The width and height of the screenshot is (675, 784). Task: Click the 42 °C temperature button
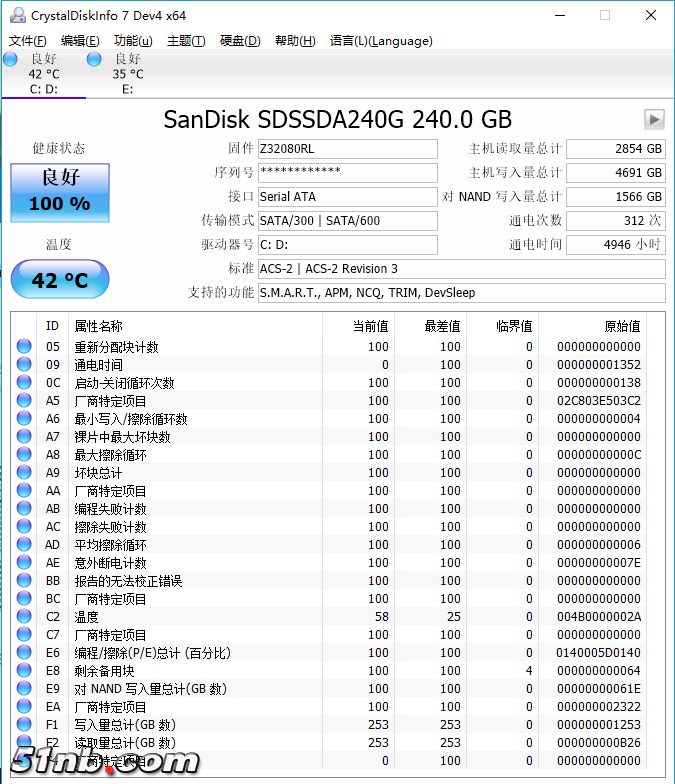click(60, 280)
